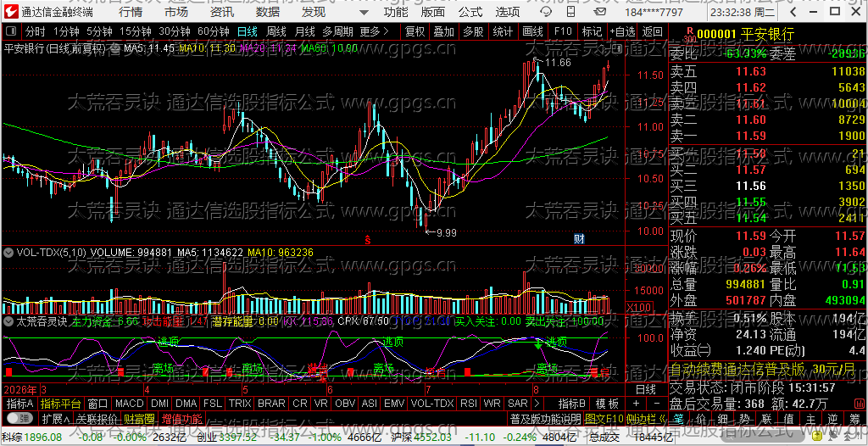Toggle the 弹 popup switch
Image resolution: width=868 pixels, height=446 pixels.
pos(19,418)
